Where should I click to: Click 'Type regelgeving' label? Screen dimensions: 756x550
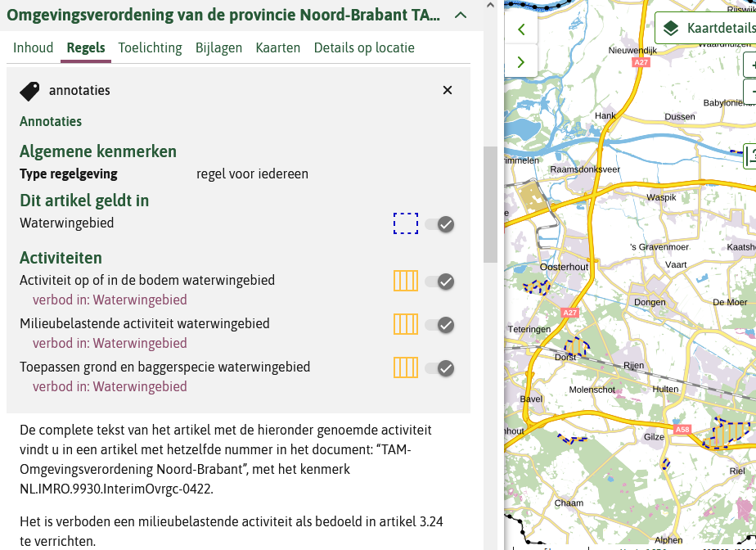[69, 174]
